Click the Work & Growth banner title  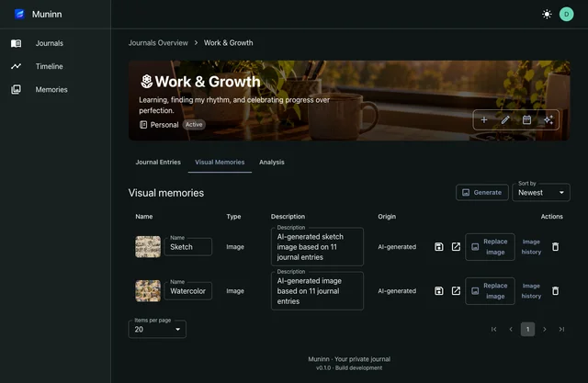[208, 82]
